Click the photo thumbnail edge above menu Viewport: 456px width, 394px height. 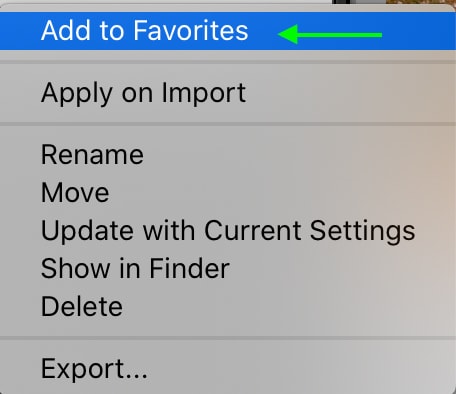(x=394, y=2)
